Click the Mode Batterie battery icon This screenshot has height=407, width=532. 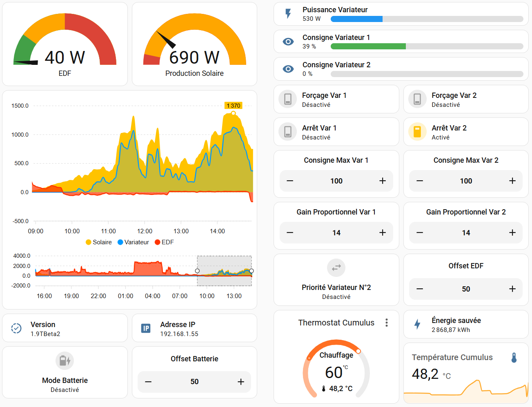coord(65,361)
